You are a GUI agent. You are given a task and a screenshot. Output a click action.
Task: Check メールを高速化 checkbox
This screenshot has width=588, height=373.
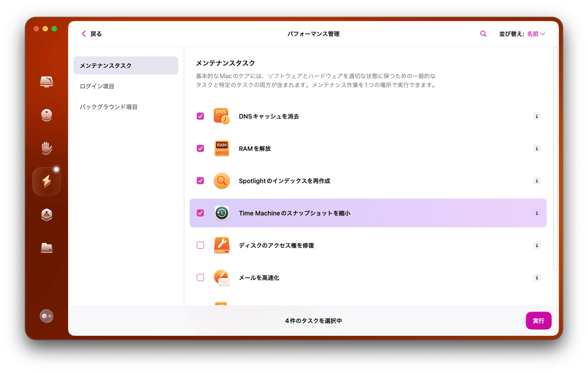coord(200,278)
